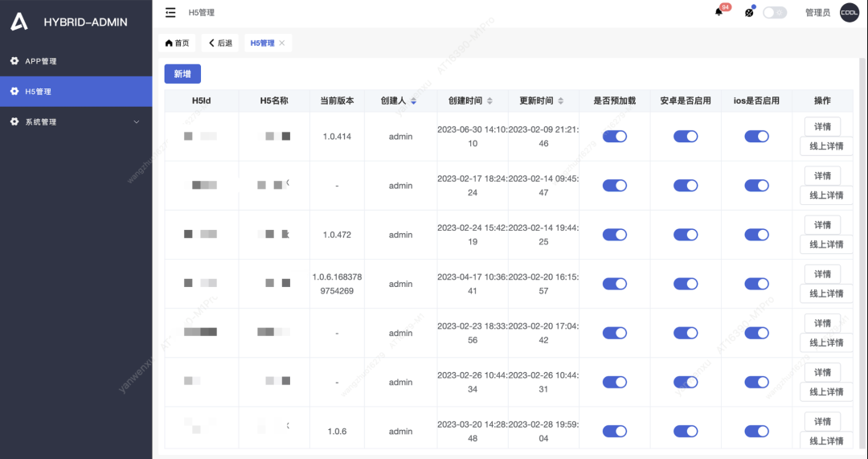Viewport: 868px width, 459px height.
Task: Click version cell 1.0.6.1683789754269
Action: [337, 284]
